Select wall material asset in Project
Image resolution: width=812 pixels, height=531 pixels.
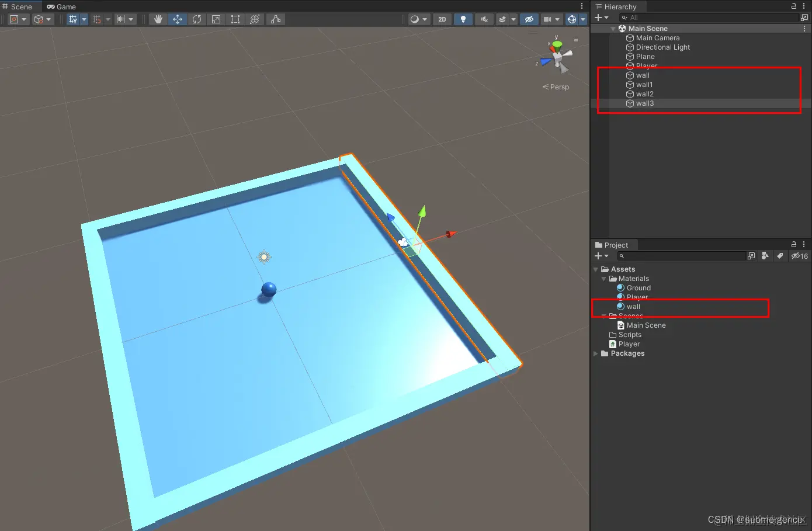[x=629, y=307]
